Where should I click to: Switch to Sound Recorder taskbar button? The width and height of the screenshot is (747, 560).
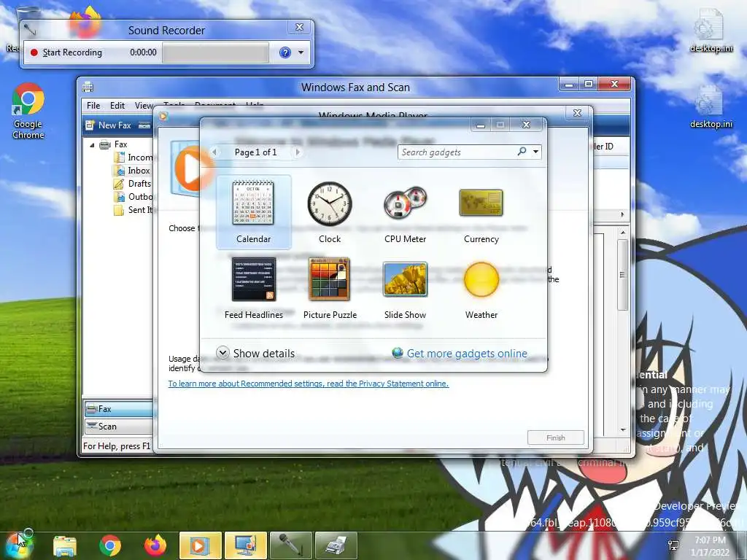pyautogui.click(x=290, y=545)
